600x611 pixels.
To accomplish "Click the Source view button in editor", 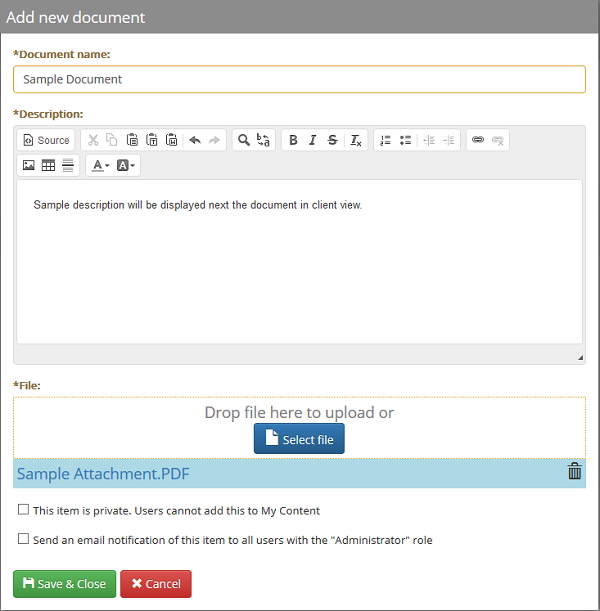I will click(x=46, y=140).
